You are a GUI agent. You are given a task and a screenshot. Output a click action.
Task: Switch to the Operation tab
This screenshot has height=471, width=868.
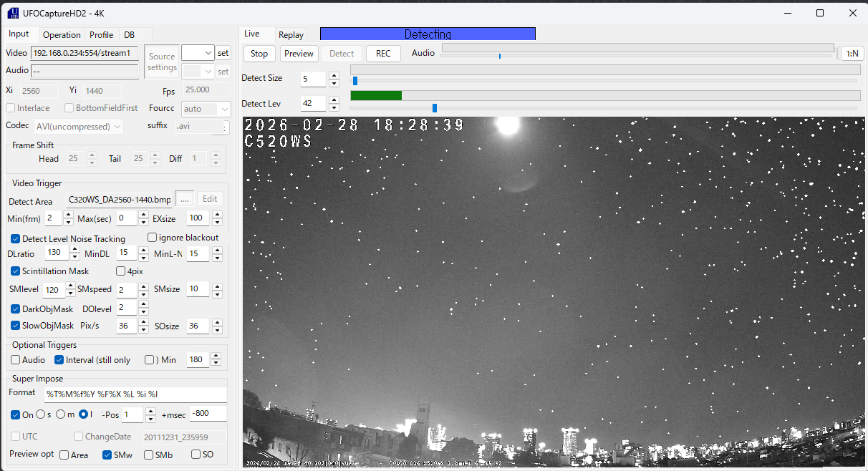(62, 34)
